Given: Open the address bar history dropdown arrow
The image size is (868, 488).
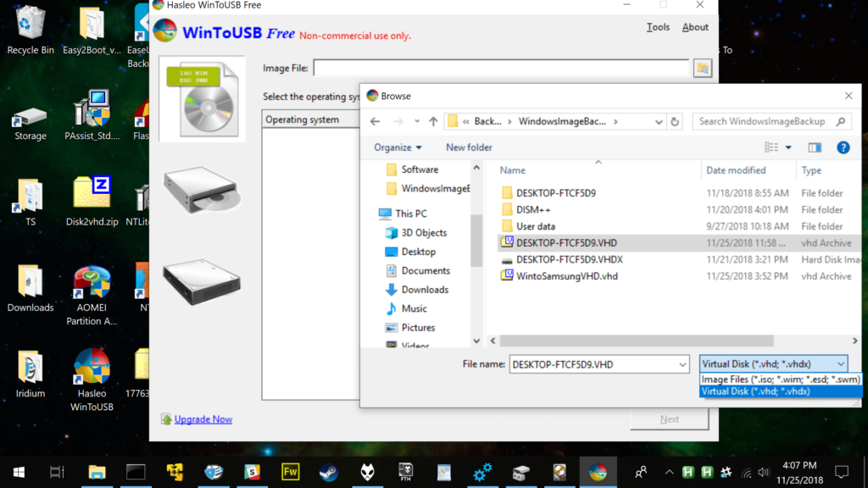Looking at the screenshot, I should point(659,121).
